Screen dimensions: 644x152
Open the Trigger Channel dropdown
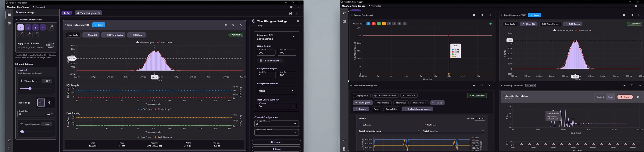[276, 123]
